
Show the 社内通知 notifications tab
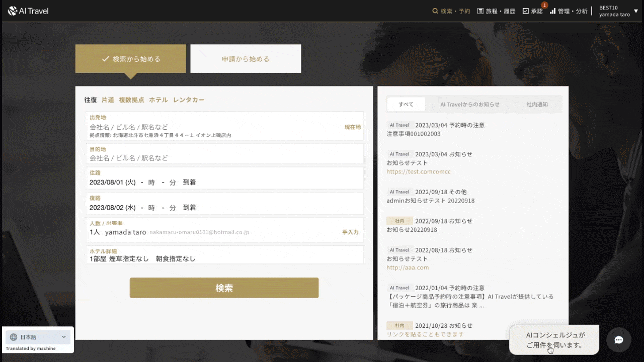537,105
